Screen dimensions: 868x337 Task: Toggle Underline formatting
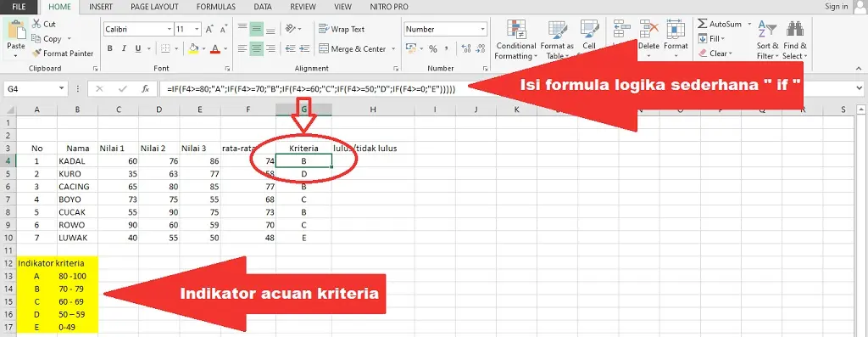pos(138,48)
